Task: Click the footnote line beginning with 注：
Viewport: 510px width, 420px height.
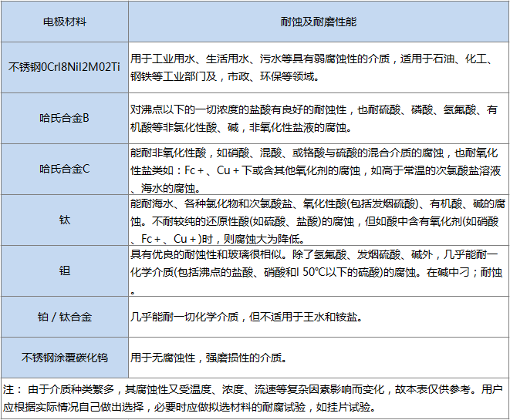Action: point(254,390)
